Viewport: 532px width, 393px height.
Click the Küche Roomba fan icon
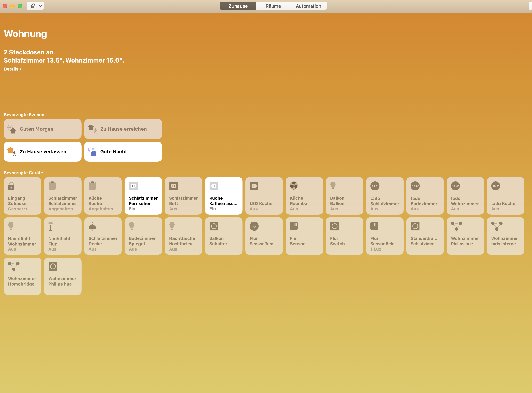pos(294,186)
